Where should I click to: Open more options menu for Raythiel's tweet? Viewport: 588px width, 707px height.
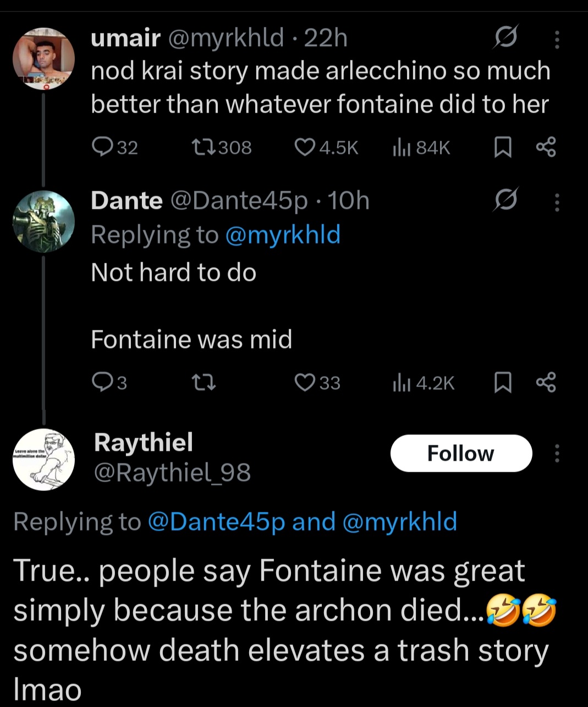point(557,454)
